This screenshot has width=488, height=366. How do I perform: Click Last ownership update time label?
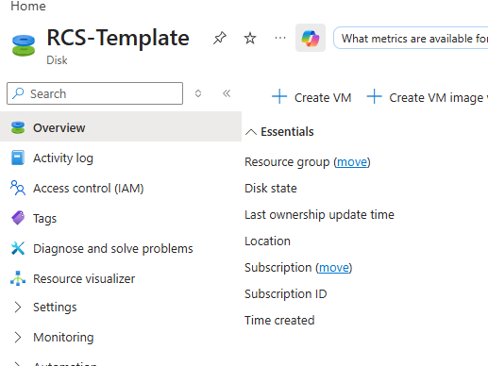[x=319, y=215]
